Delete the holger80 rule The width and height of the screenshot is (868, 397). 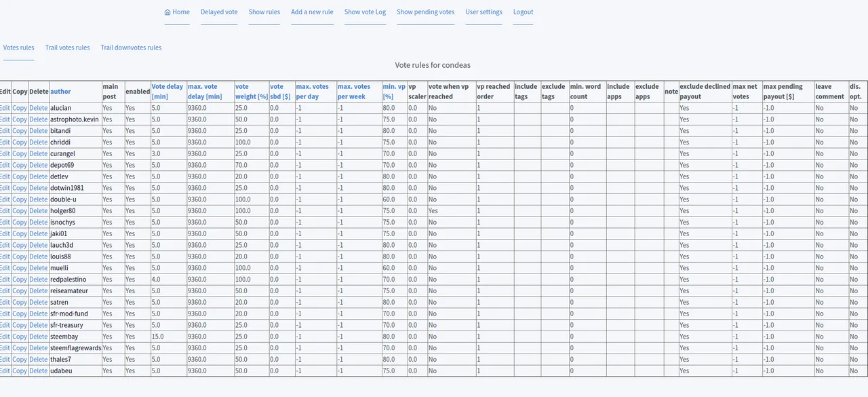[39, 211]
